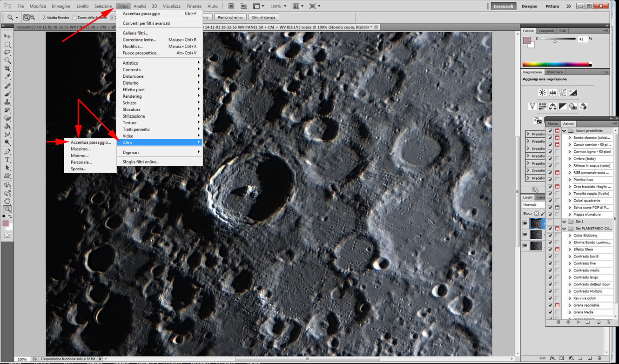Image resolution: width=619 pixels, height=364 pixels.
Task: Select the Quick Selection tool
Action: click(7, 61)
